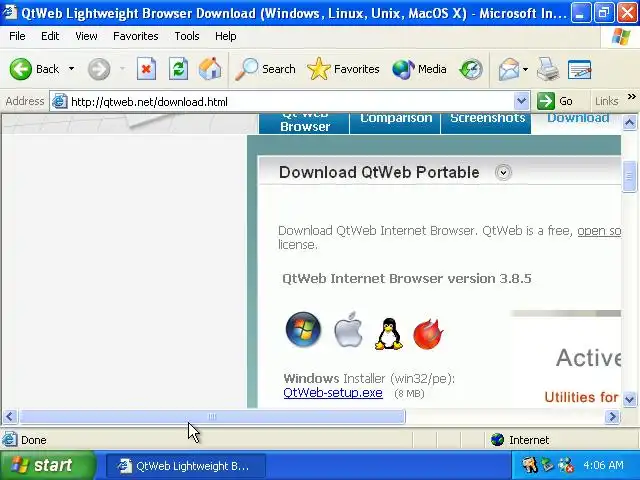
Task: Click the History clock icon
Action: pyautogui.click(x=471, y=69)
